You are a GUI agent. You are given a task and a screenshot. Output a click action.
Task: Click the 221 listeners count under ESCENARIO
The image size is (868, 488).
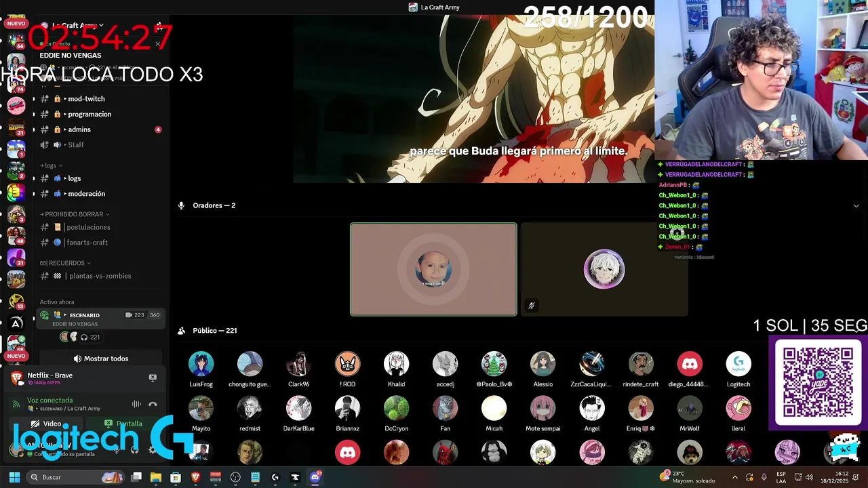(x=90, y=337)
